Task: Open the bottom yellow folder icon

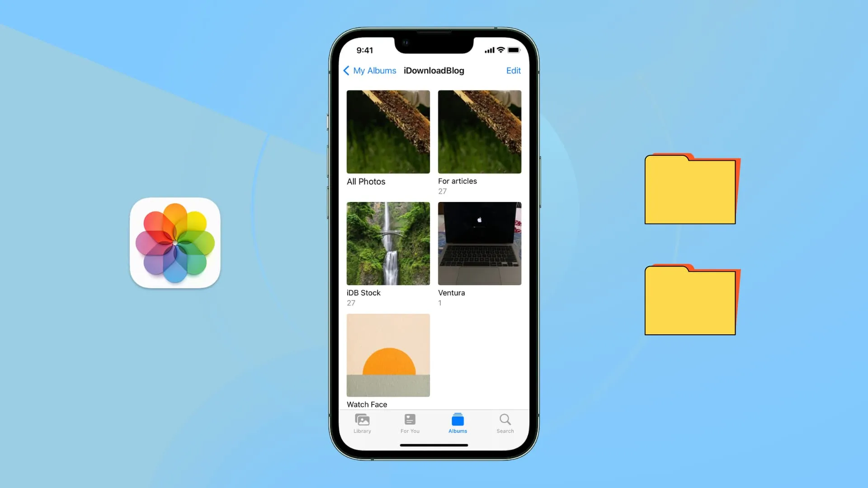Action: 689,300
